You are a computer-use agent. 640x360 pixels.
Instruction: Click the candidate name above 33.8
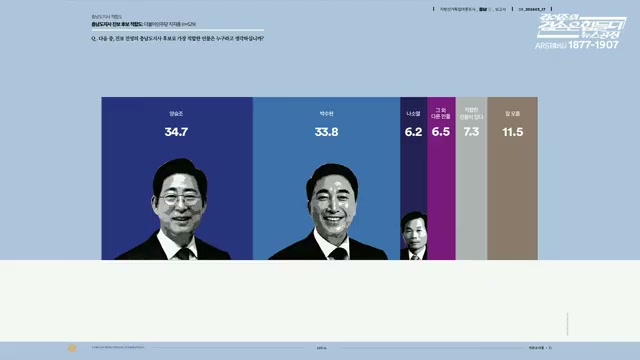coord(326,114)
